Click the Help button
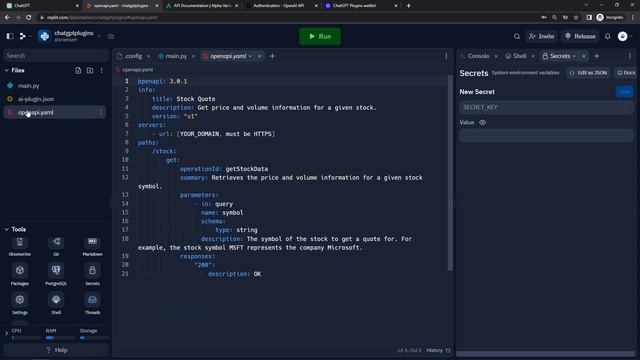640x360 pixels. coord(56,350)
